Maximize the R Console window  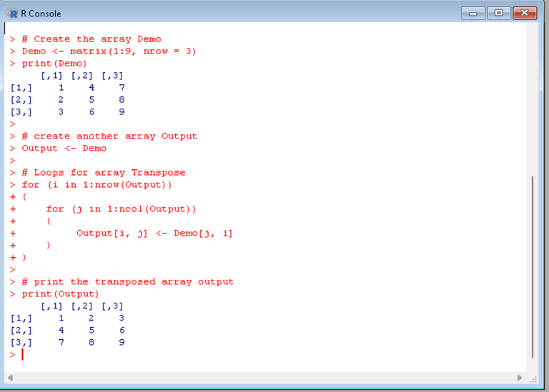coord(498,13)
